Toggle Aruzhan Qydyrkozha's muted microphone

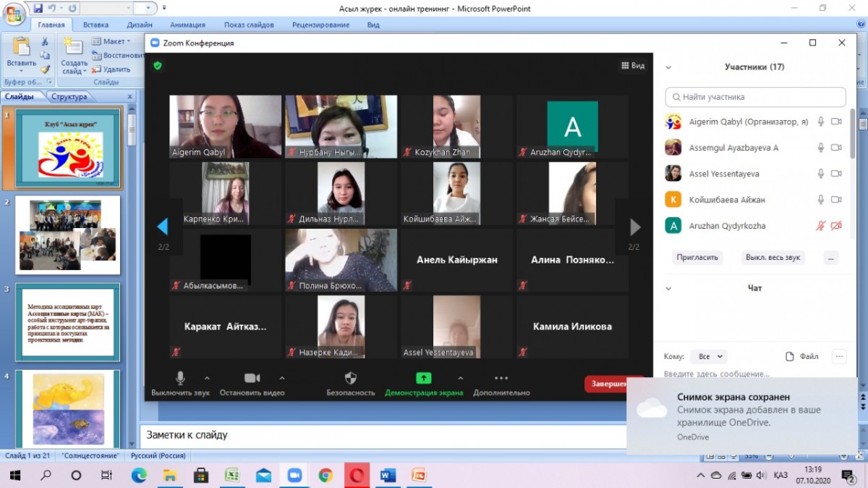click(x=820, y=226)
